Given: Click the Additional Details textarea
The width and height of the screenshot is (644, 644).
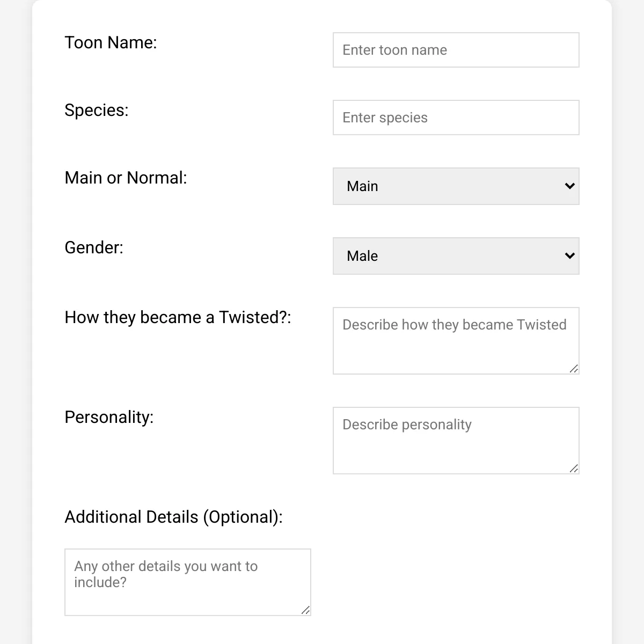Looking at the screenshot, I should (x=187, y=582).
